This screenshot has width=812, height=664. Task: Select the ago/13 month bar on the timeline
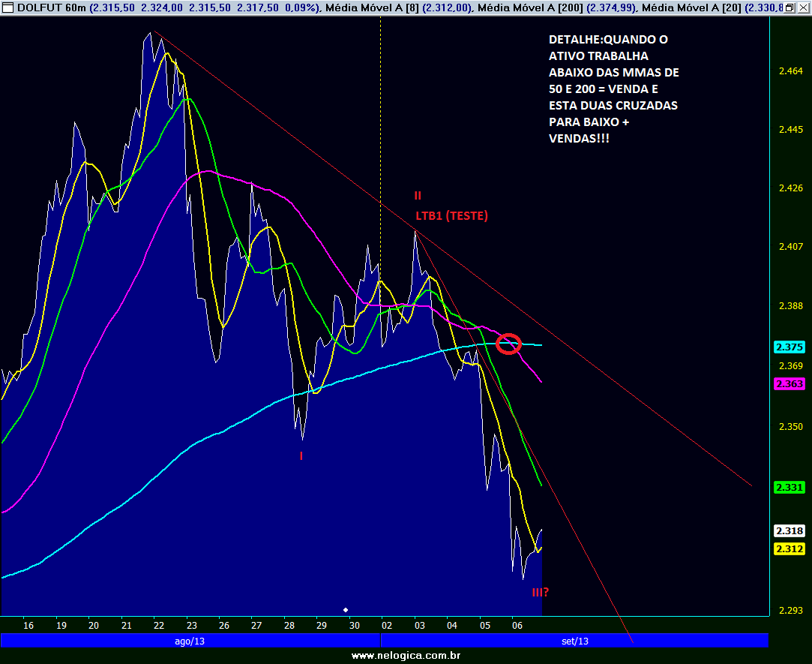click(x=190, y=641)
